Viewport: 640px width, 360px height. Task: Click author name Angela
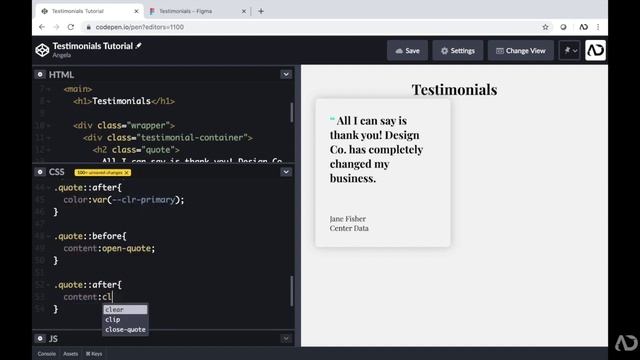(62, 55)
